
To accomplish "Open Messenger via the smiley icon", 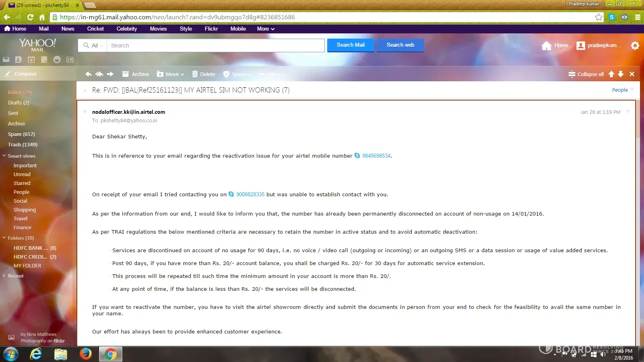I will [57, 60].
